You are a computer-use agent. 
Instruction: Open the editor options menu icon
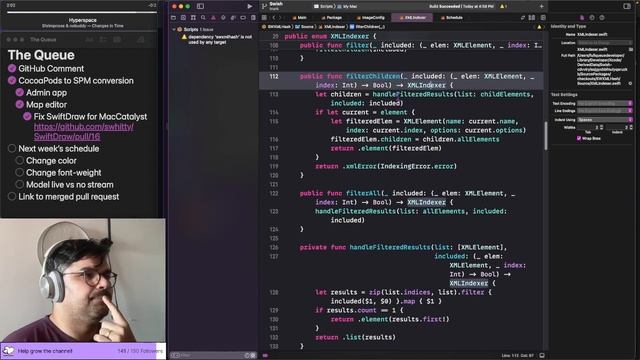pyautogui.click(x=532, y=18)
